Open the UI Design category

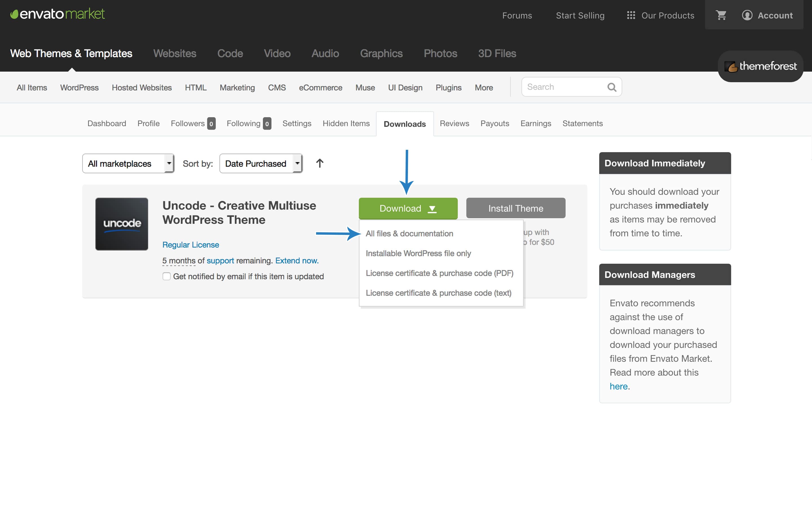click(405, 88)
